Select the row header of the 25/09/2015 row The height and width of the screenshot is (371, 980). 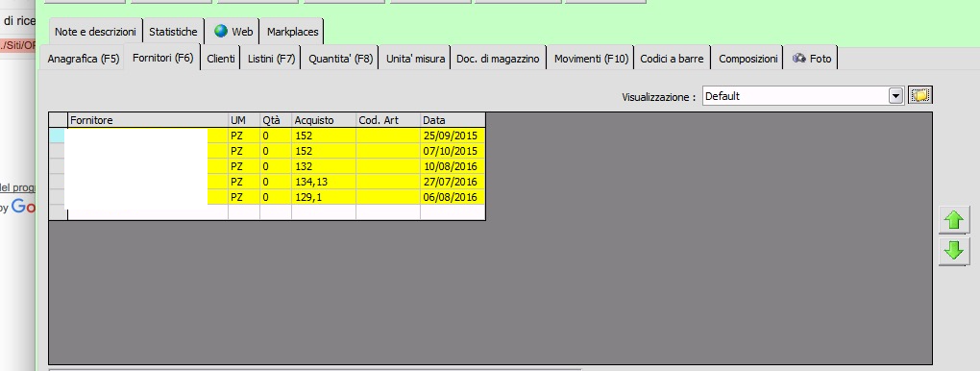pos(58,136)
